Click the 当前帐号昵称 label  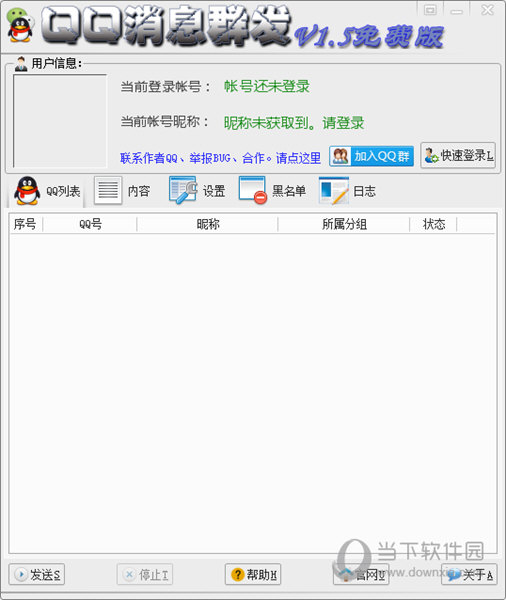pyautogui.click(x=165, y=122)
